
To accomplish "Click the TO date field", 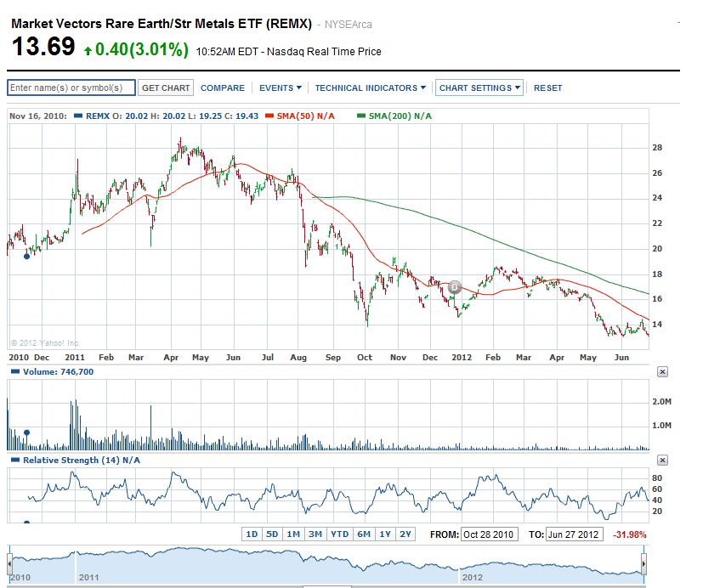I will [x=574, y=534].
